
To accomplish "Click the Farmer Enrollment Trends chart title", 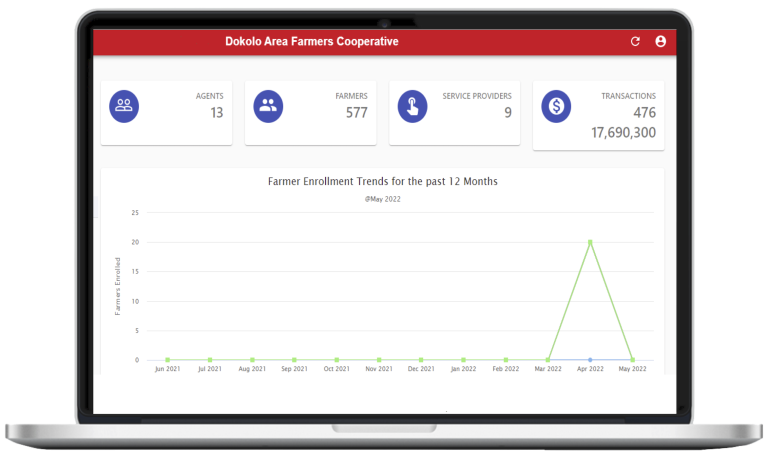I will 382,182.
